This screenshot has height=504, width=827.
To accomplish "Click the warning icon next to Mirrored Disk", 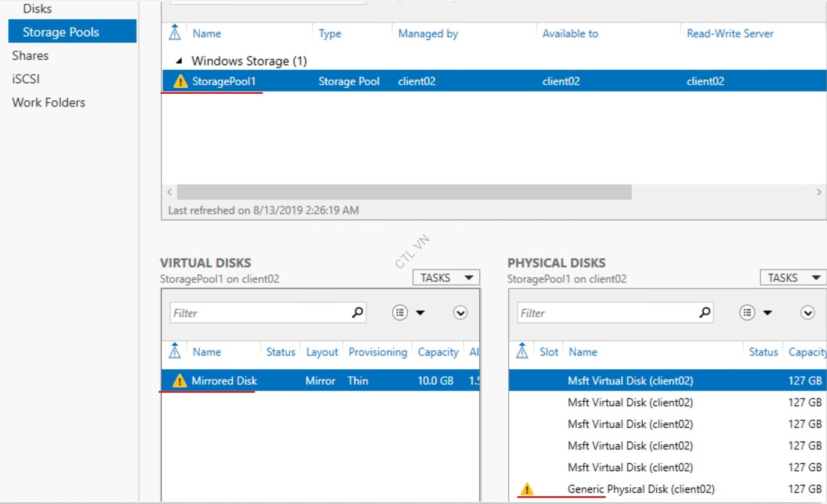I will click(x=179, y=381).
